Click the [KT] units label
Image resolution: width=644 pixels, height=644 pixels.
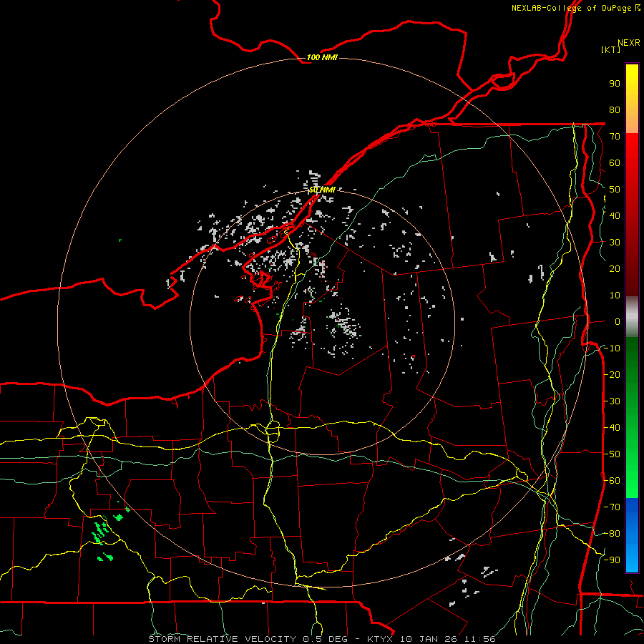pos(611,49)
